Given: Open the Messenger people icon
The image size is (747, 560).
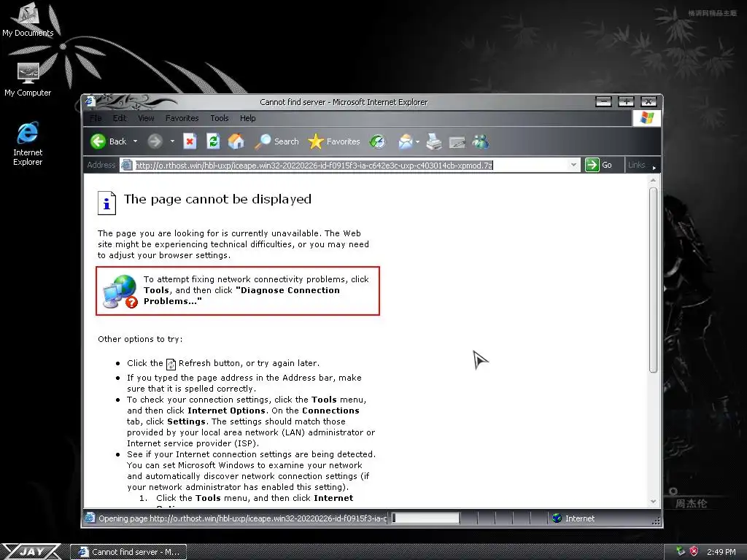Looking at the screenshot, I should (480, 141).
